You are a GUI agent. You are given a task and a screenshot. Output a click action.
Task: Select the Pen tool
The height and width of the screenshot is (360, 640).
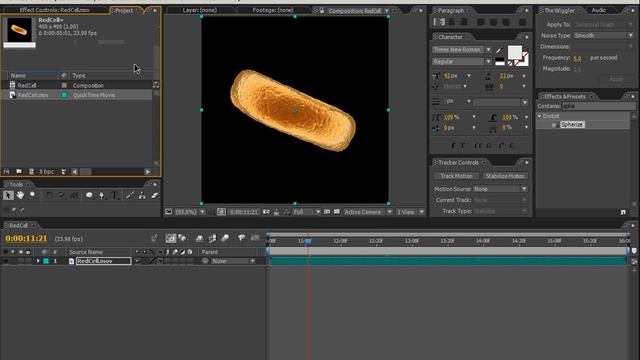pyautogui.click(x=102, y=196)
